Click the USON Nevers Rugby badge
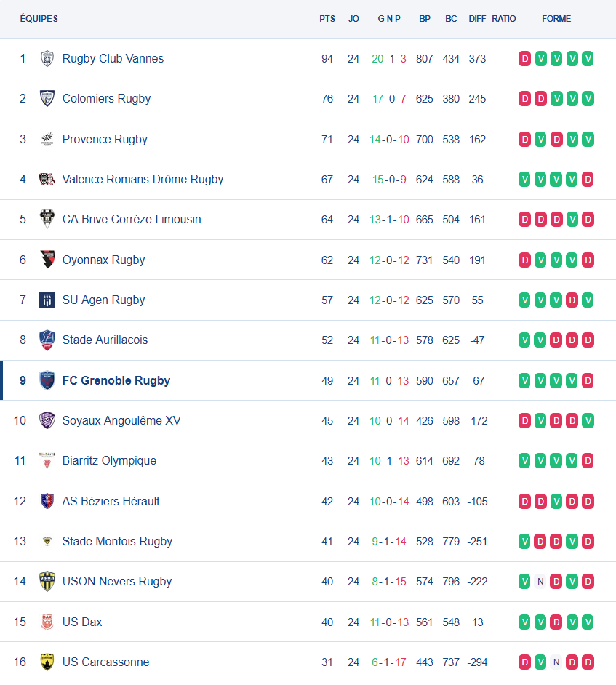Viewport: 616px width, 685px height. tap(47, 581)
